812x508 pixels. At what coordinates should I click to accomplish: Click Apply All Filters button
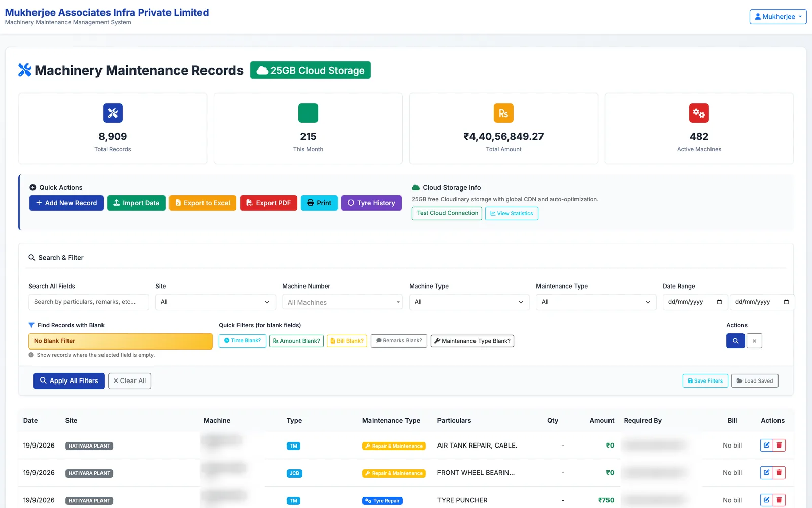point(69,381)
